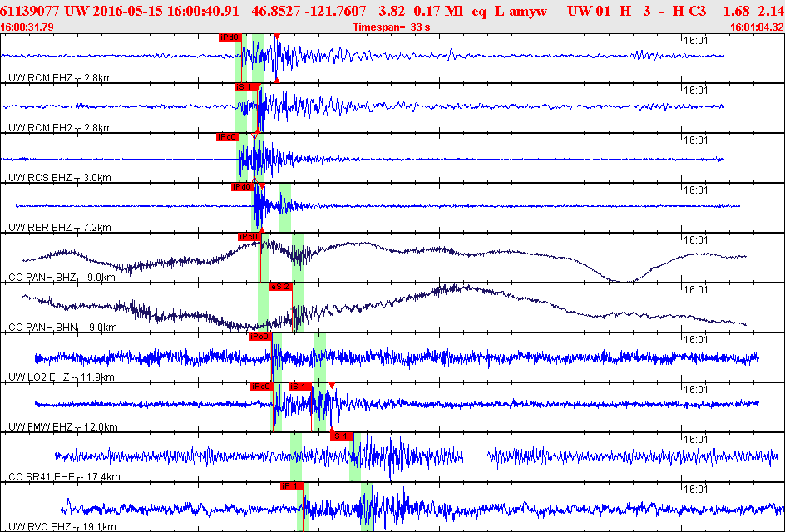This screenshot has height=532, width=785.
Task: Select the UW RCM EHZ 2.8km station label
Action: click(x=60, y=78)
